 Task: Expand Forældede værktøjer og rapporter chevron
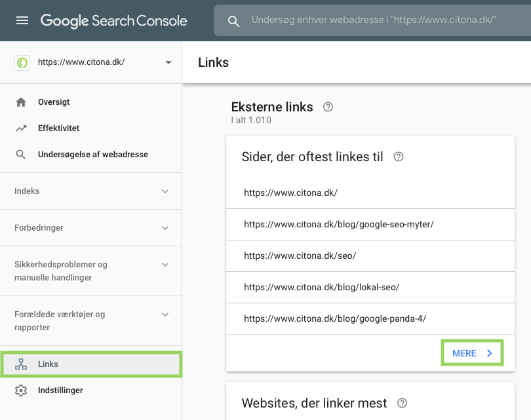[x=165, y=315]
